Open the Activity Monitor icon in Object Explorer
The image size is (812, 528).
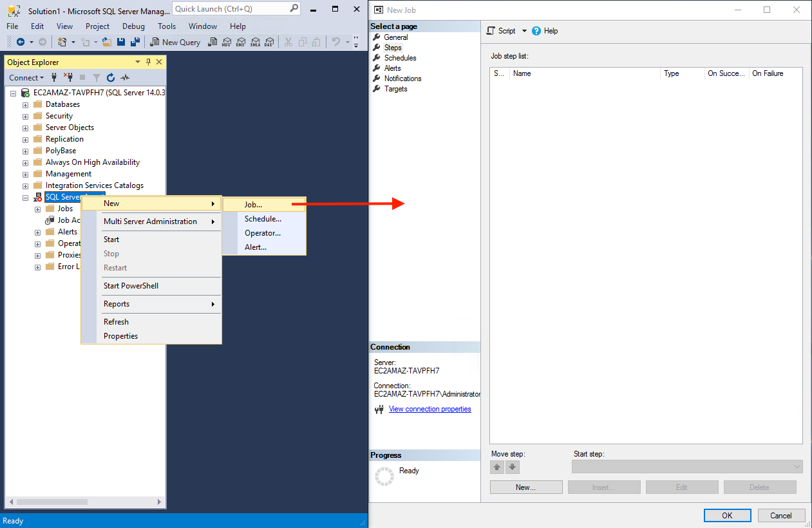(x=125, y=78)
